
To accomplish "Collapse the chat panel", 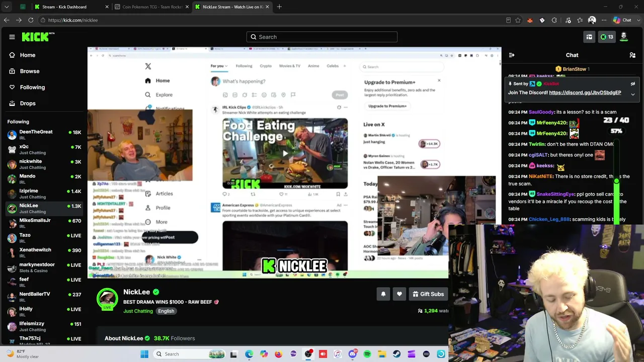I will click(512, 55).
